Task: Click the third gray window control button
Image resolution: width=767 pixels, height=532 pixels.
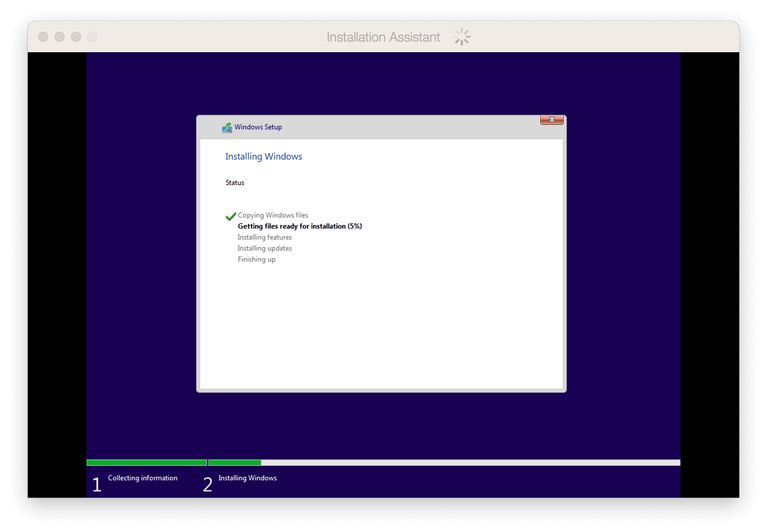Action: click(x=76, y=37)
